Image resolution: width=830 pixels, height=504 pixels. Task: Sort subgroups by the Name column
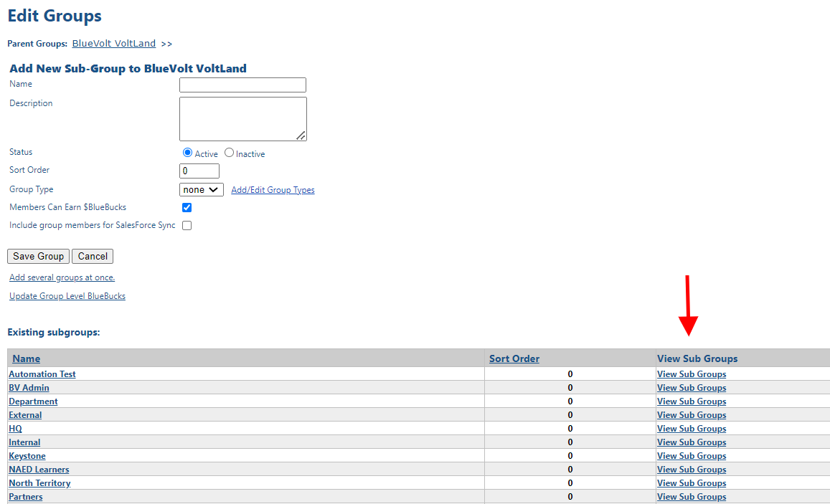coord(27,358)
